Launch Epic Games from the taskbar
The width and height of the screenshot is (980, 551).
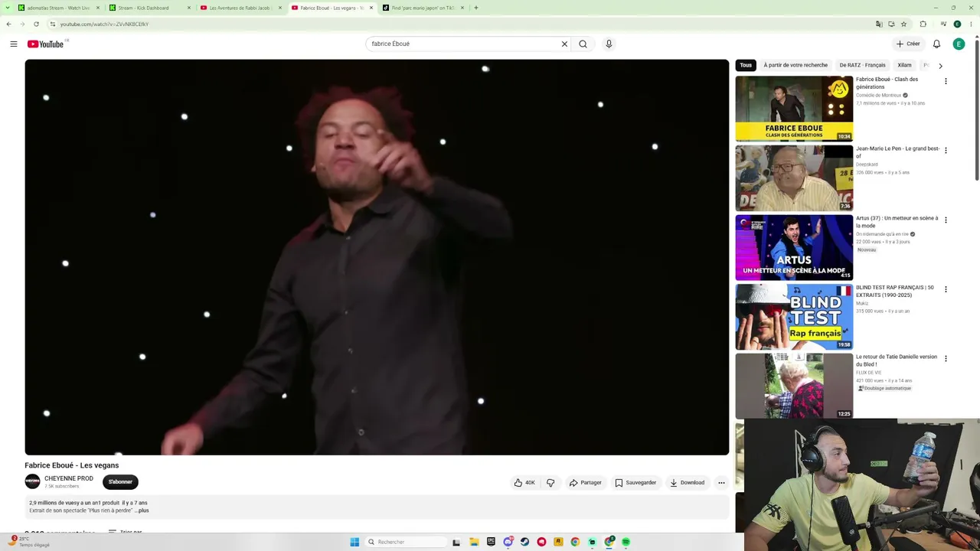pyautogui.click(x=491, y=542)
